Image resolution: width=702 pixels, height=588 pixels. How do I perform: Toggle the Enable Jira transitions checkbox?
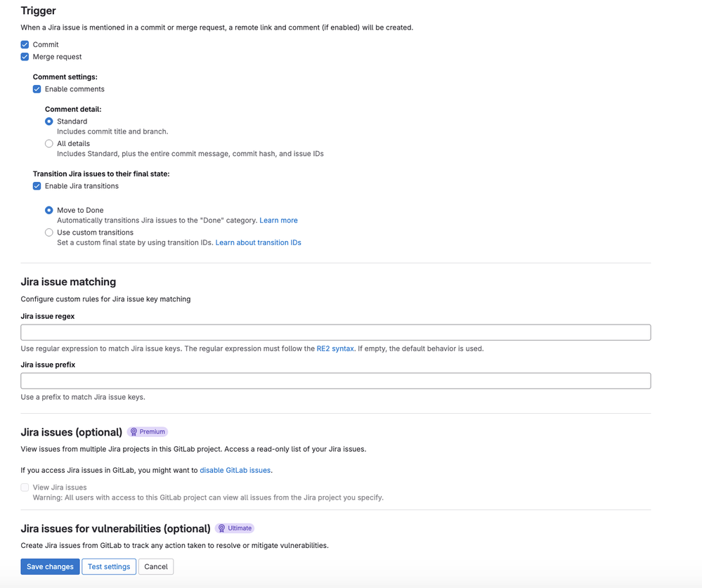click(x=37, y=186)
